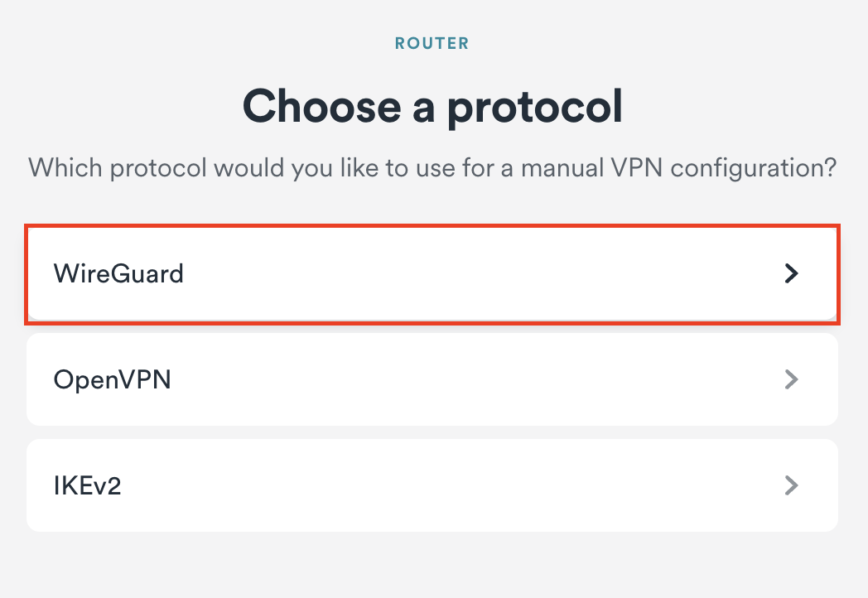This screenshot has width=868, height=598.
Task: Pick the IKEv2 protocol card
Action: (x=432, y=485)
